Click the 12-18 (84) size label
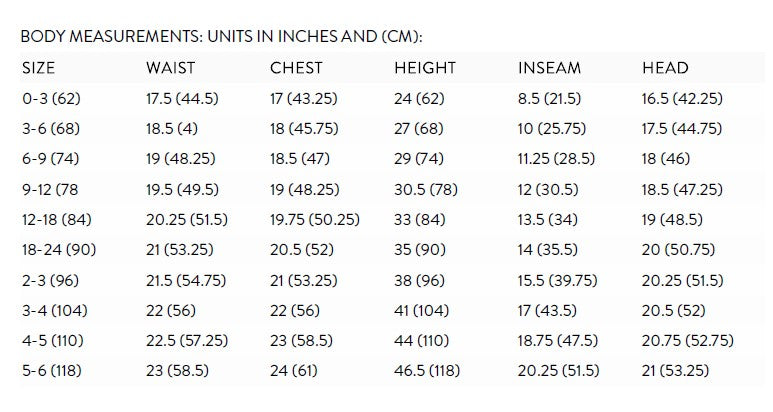The height and width of the screenshot is (412, 773). point(56,220)
